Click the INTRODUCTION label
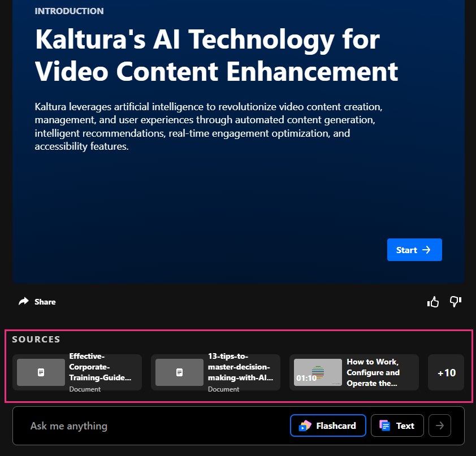The height and width of the screenshot is (456, 476). [69, 11]
